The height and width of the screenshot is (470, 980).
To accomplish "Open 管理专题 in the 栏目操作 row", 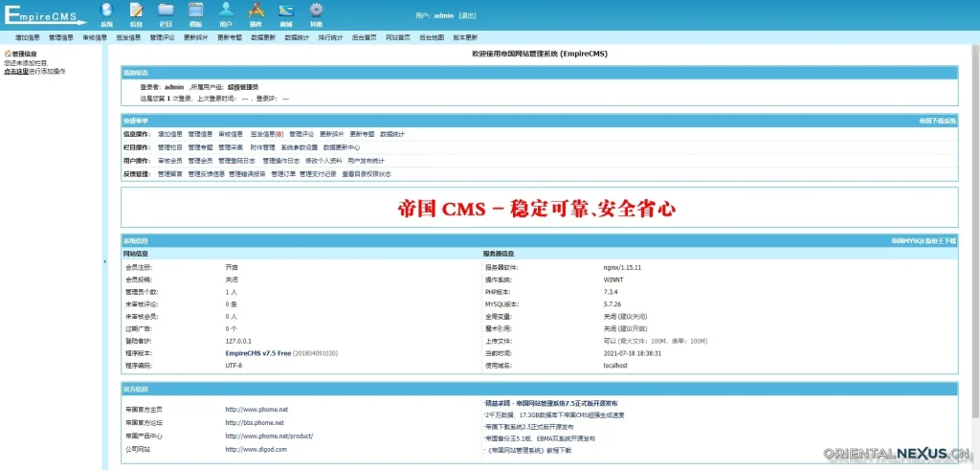I will tap(201, 147).
